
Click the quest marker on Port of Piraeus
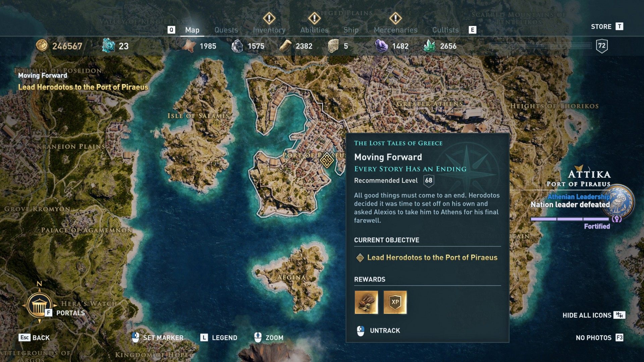point(326,160)
